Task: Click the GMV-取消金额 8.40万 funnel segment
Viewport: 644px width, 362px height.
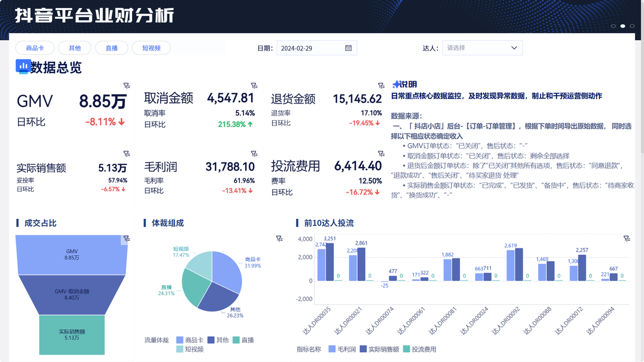Action: pyautogui.click(x=72, y=294)
